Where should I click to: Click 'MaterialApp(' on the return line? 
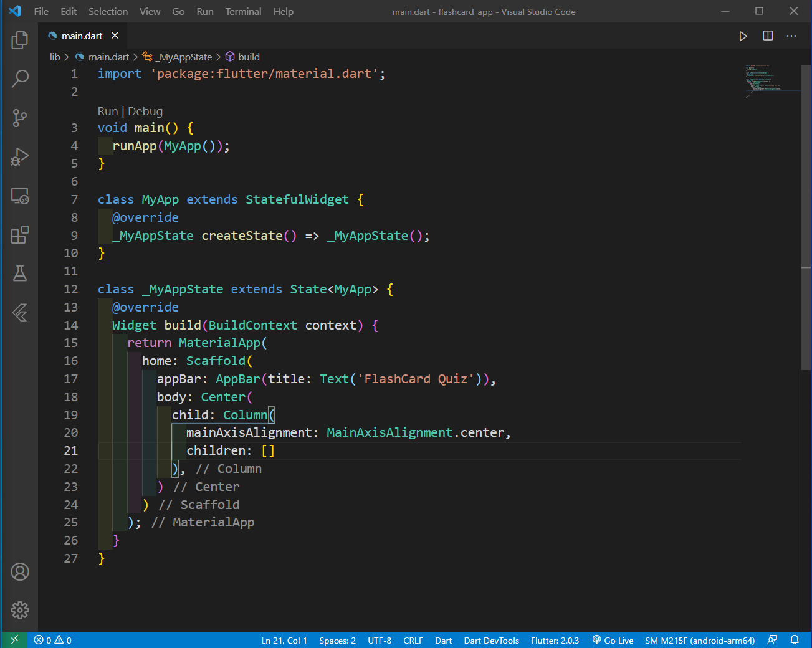pyautogui.click(x=223, y=343)
